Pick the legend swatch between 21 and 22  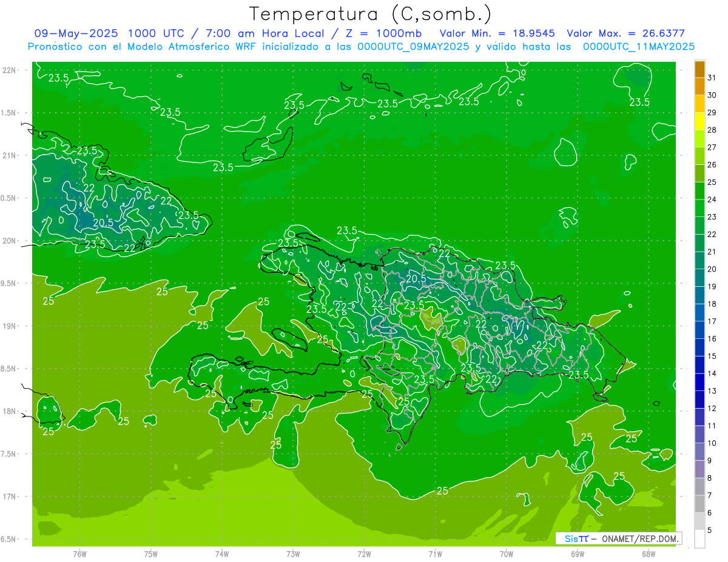point(699,243)
